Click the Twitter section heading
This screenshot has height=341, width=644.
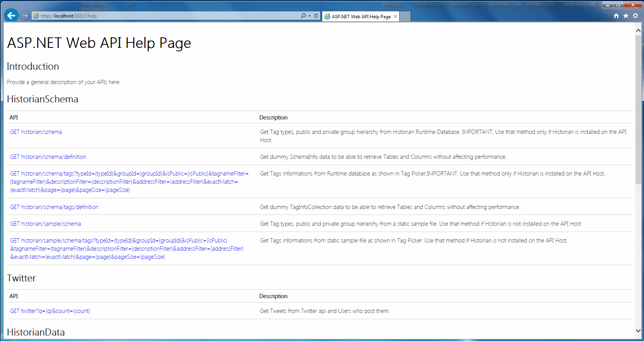coord(21,278)
